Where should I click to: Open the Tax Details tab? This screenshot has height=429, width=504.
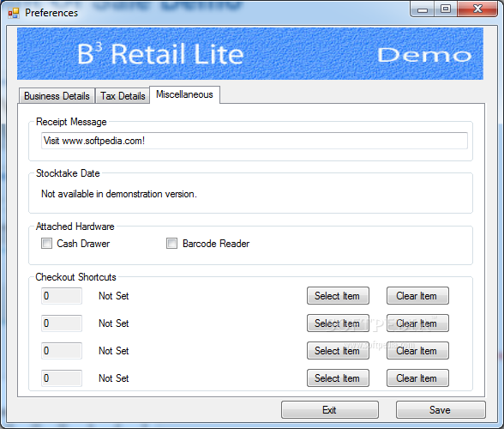tap(123, 96)
